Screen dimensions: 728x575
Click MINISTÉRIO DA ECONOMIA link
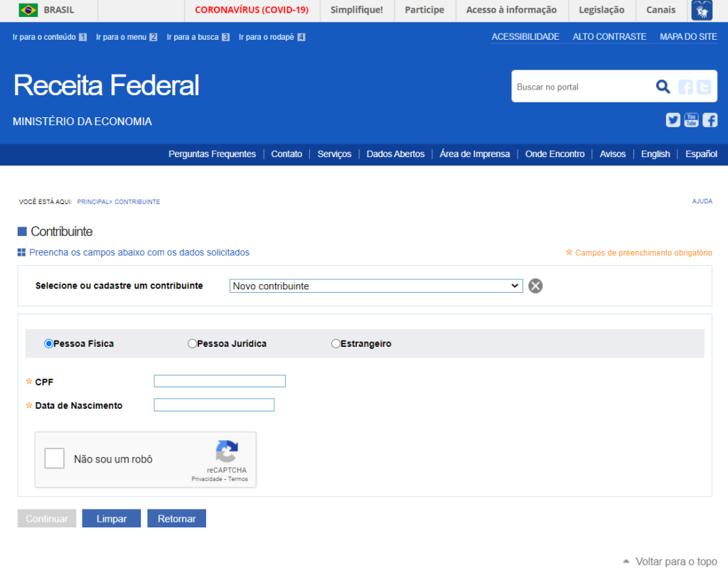click(x=82, y=122)
